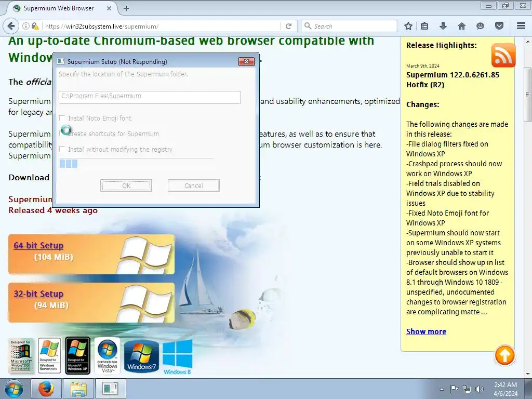
Task: Click the Windows 2000 Professional badge
Action: click(x=21, y=355)
